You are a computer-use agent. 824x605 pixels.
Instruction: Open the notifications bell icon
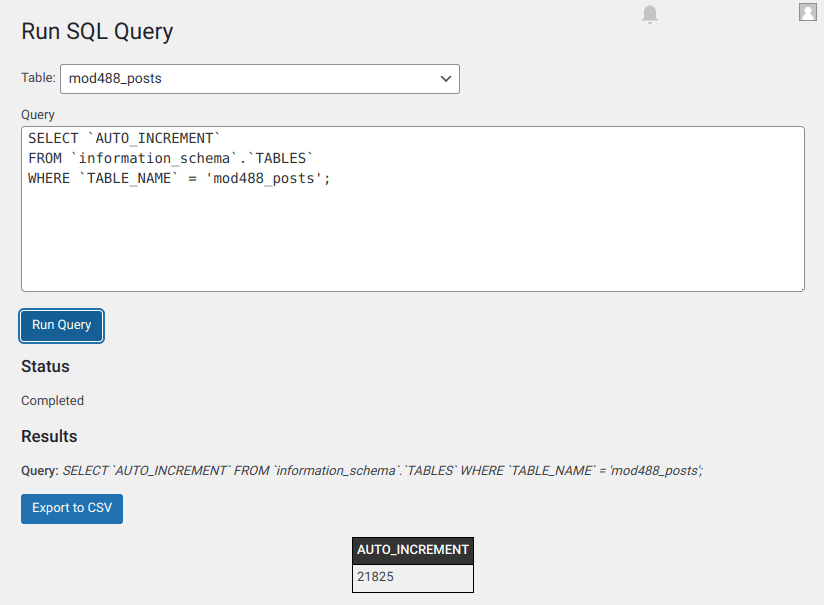pos(649,14)
